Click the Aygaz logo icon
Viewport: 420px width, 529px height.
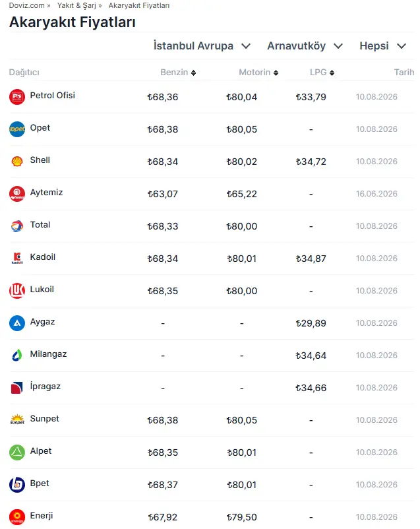click(x=17, y=323)
